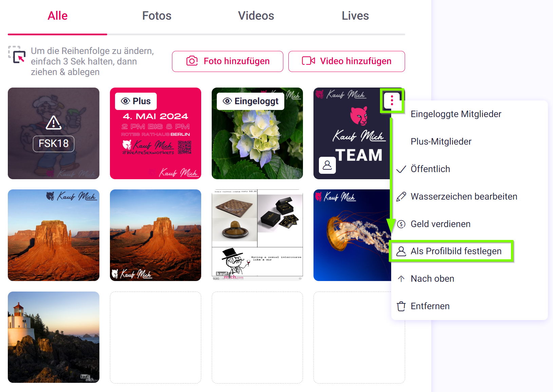The height and width of the screenshot is (392, 553).
Task: Click person icon beside Als Profilbild festlegen
Action: tap(401, 251)
